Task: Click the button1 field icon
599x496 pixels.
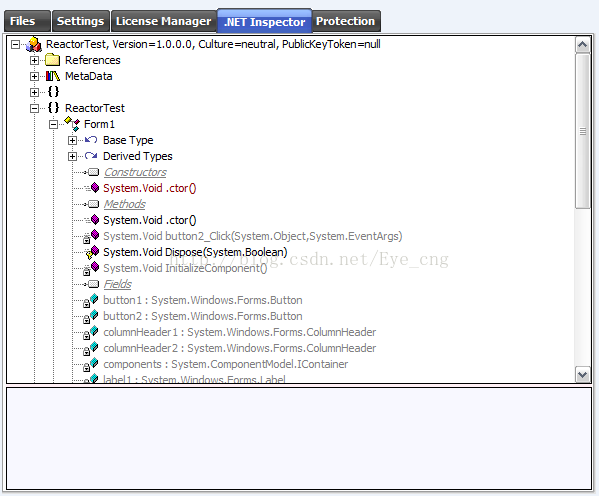Action: tap(92, 301)
